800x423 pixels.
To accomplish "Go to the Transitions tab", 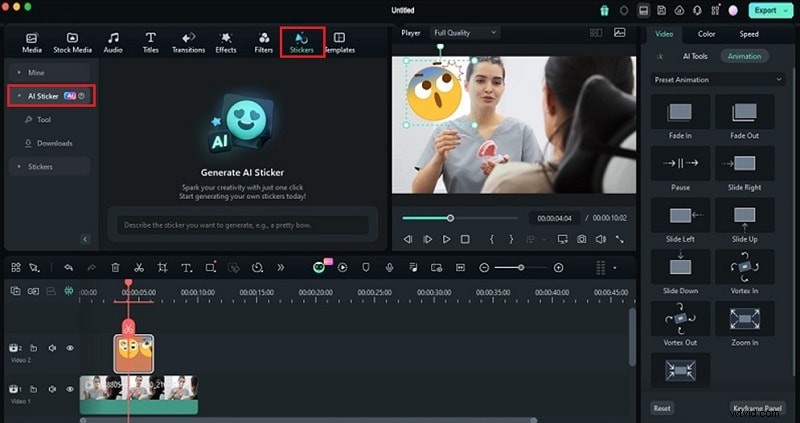I will pos(188,43).
